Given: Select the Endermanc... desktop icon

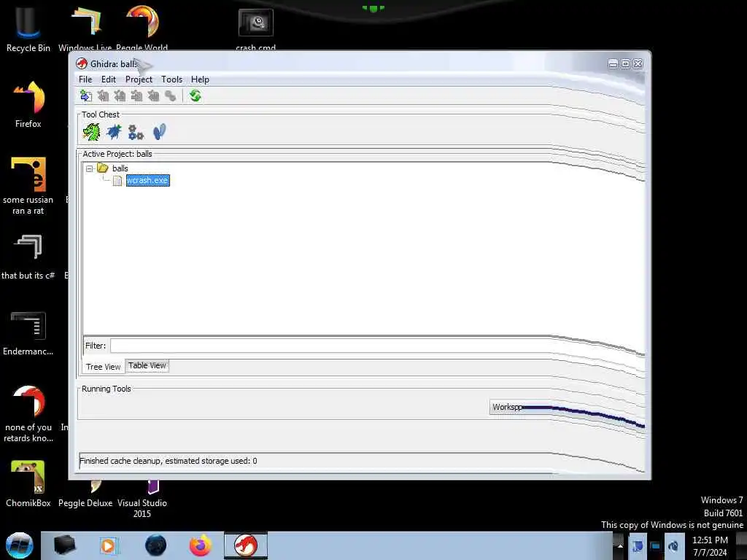Looking at the screenshot, I should point(28,333).
